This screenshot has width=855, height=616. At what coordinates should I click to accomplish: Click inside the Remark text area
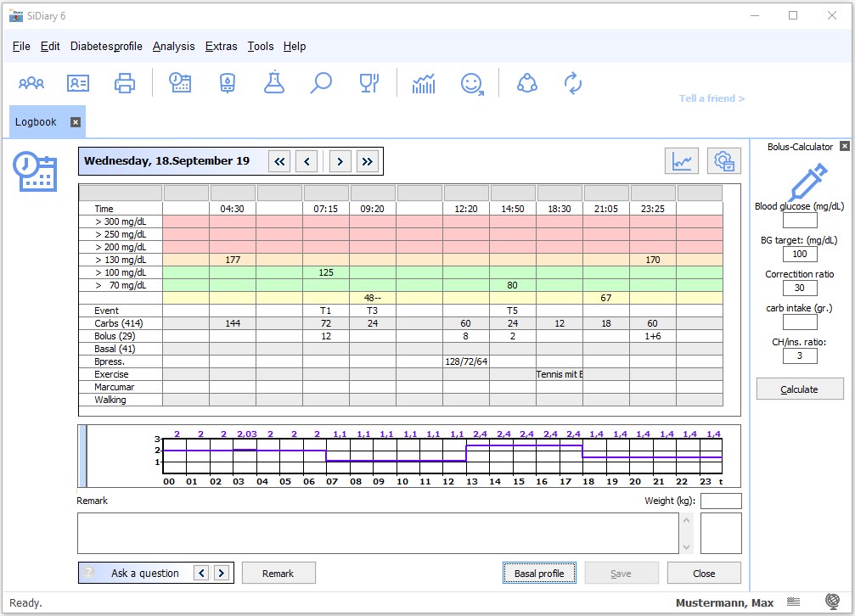(x=378, y=533)
